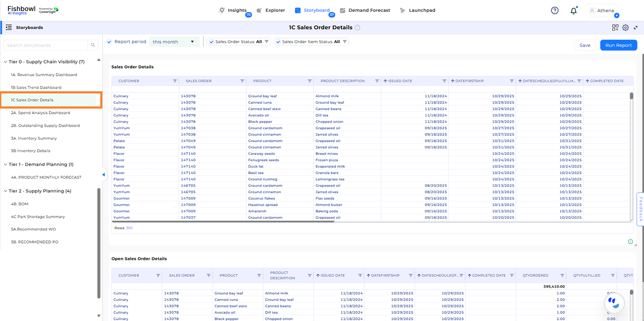Uncheck the Sales Order Item Status checkbox
Screen dimensions: 644x321
click(x=278, y=41)
